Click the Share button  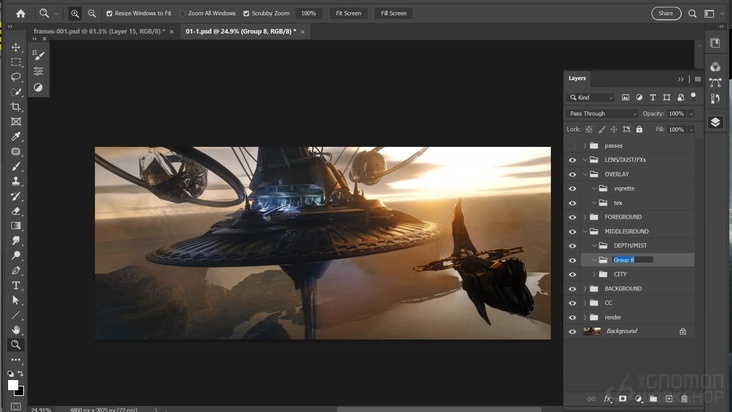(666, 14)
